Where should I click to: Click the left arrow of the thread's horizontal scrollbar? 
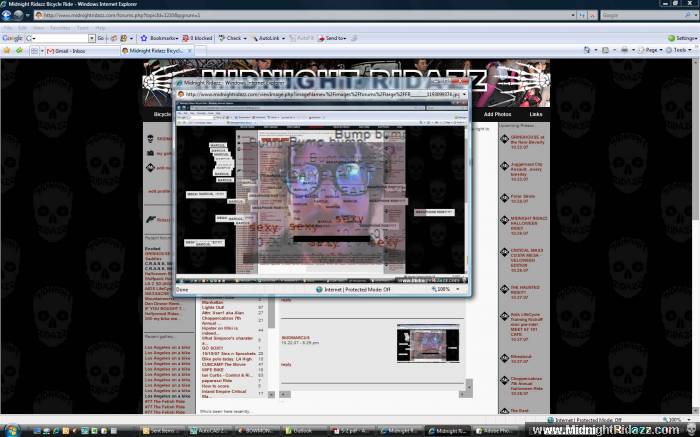285,394
